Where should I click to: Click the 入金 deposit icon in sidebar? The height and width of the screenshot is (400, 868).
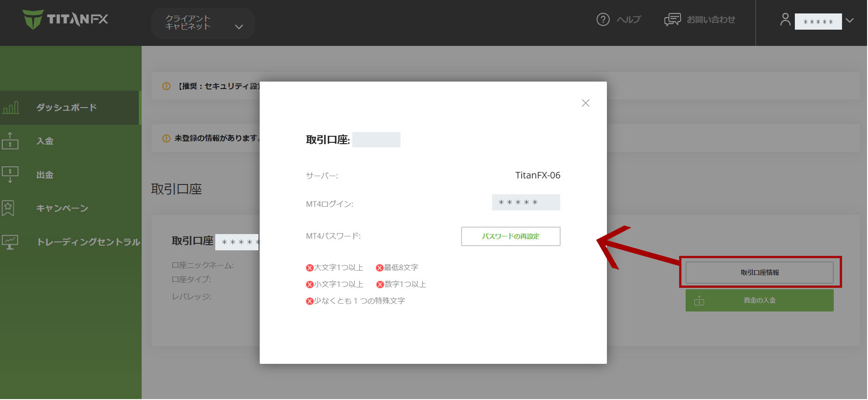click(x=10, y=141)
